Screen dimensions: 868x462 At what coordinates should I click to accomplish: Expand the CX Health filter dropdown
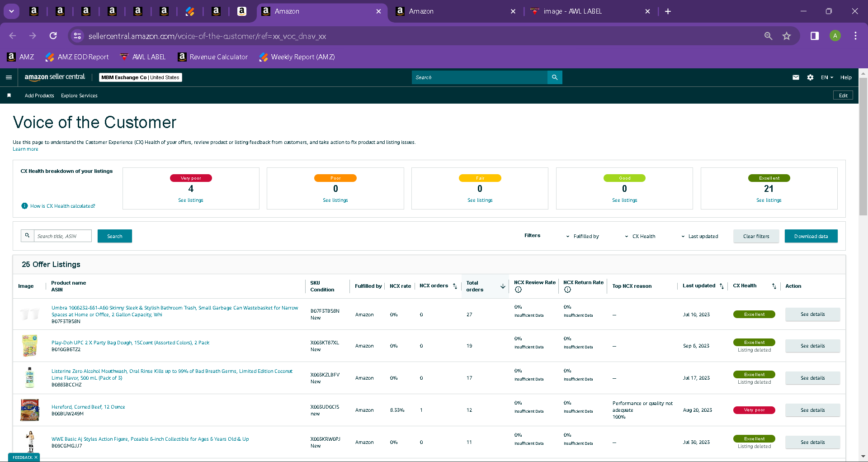coord(640,236)
